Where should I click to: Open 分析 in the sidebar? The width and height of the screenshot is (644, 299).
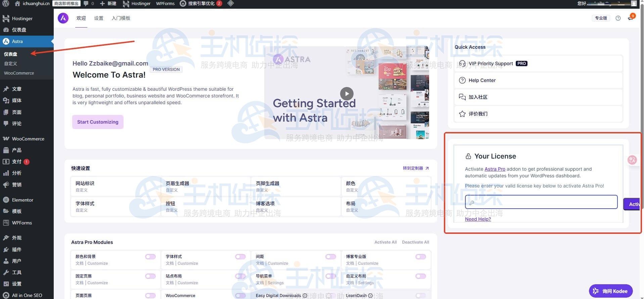[x=27, y=173]
